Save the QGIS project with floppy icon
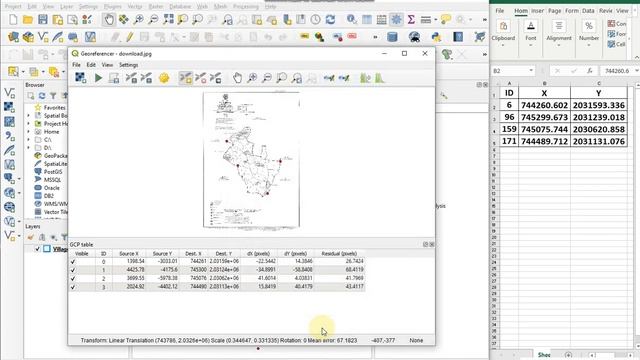 42,19
